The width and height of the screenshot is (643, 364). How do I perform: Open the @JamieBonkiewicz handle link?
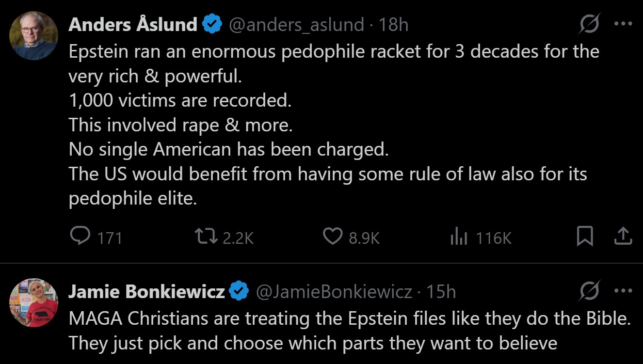click(334, 291)
